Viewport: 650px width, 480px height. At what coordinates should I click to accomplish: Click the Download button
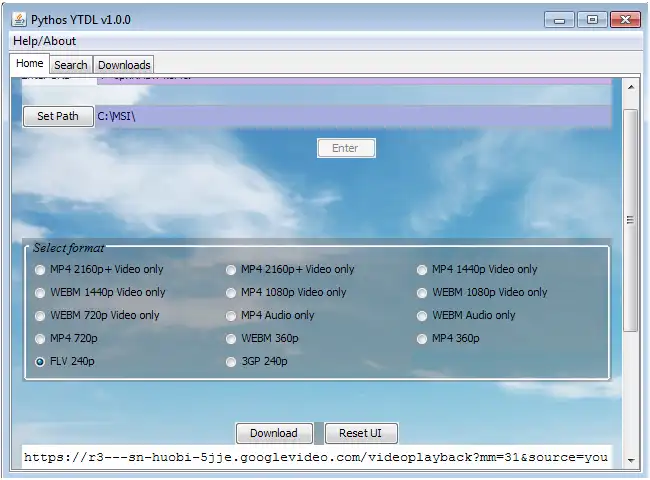click(274, 433)
